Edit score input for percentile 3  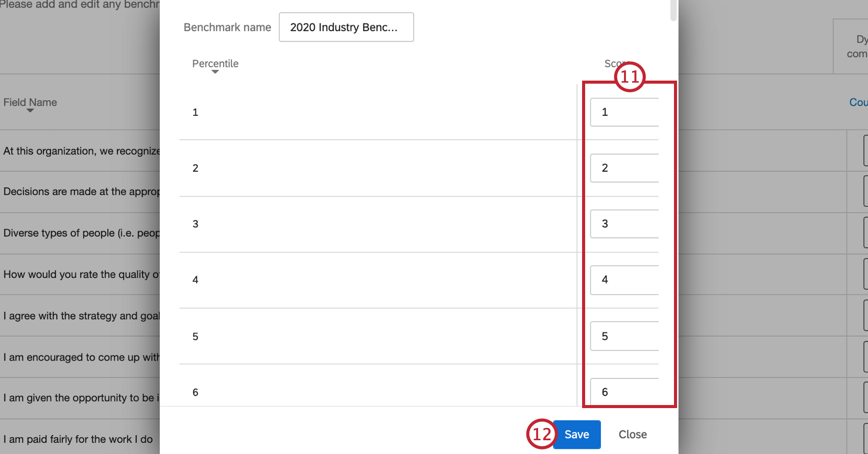point(624,224)
